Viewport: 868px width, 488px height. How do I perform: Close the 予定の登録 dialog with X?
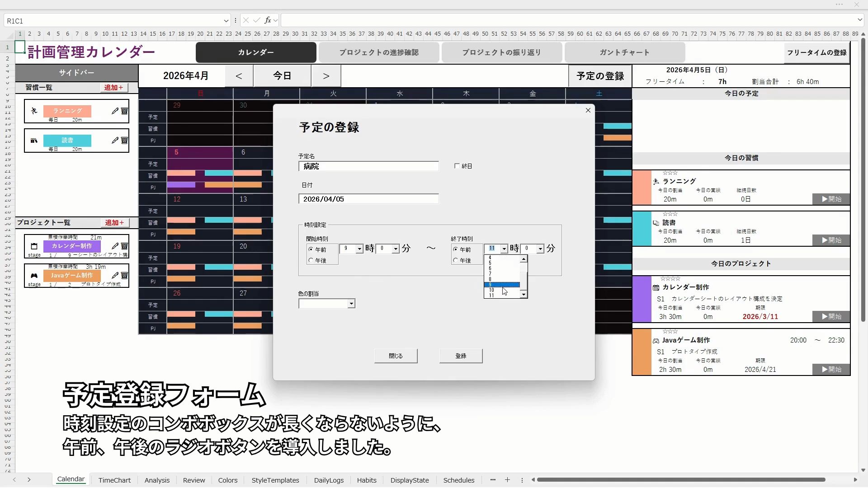(588, 110)
